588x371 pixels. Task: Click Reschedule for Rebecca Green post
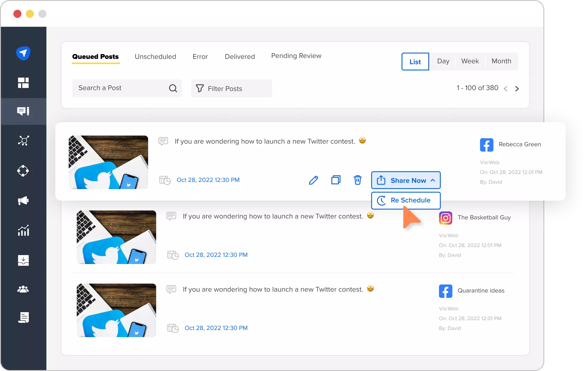coord(405,200)
